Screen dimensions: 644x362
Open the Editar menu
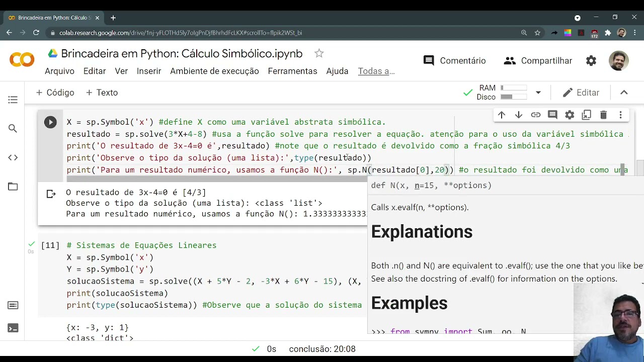pyautogui.click(x=95, y=71)
